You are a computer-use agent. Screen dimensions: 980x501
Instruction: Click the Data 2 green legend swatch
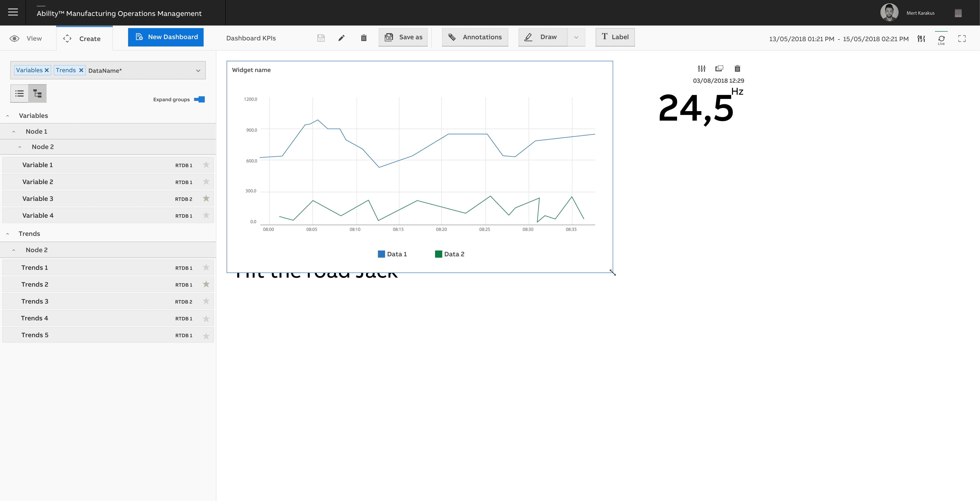tap(438, 254)
